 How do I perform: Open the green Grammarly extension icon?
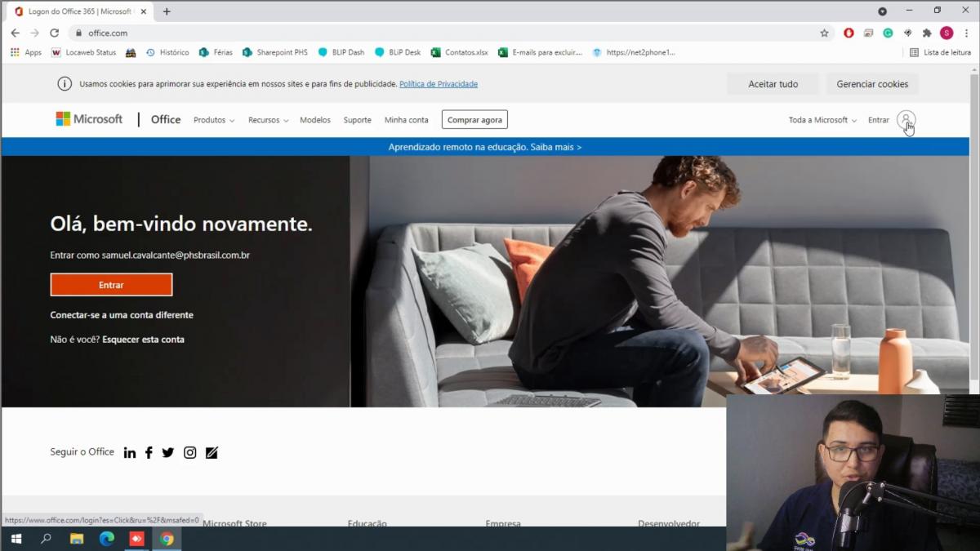[x=888, y=33]
